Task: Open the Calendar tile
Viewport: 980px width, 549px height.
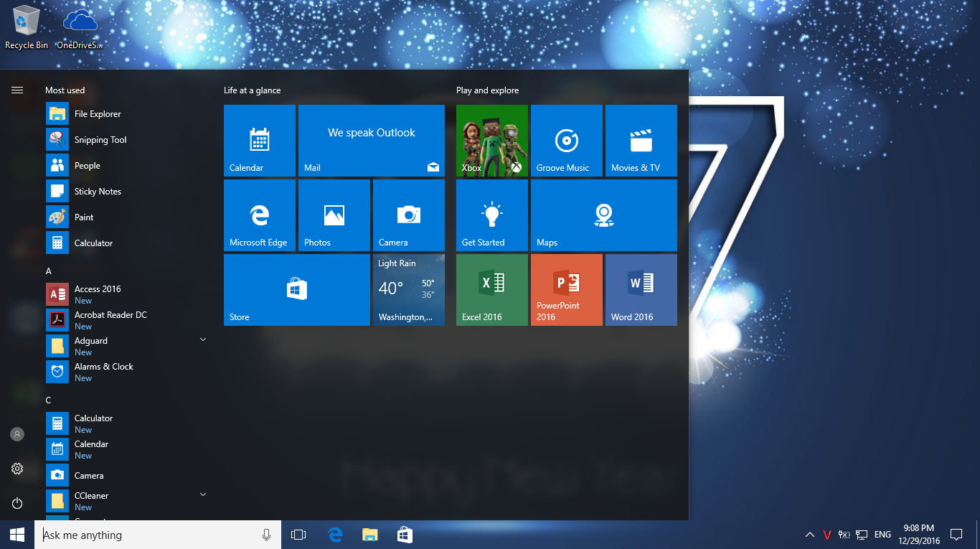Action: [x=260, y=141]
